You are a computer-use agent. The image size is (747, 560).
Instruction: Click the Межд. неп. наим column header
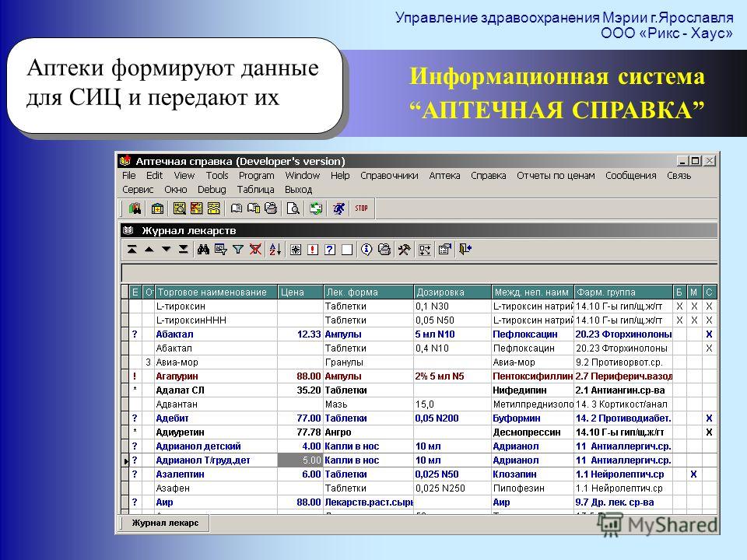pyautogui.click(x=532, y=292)
